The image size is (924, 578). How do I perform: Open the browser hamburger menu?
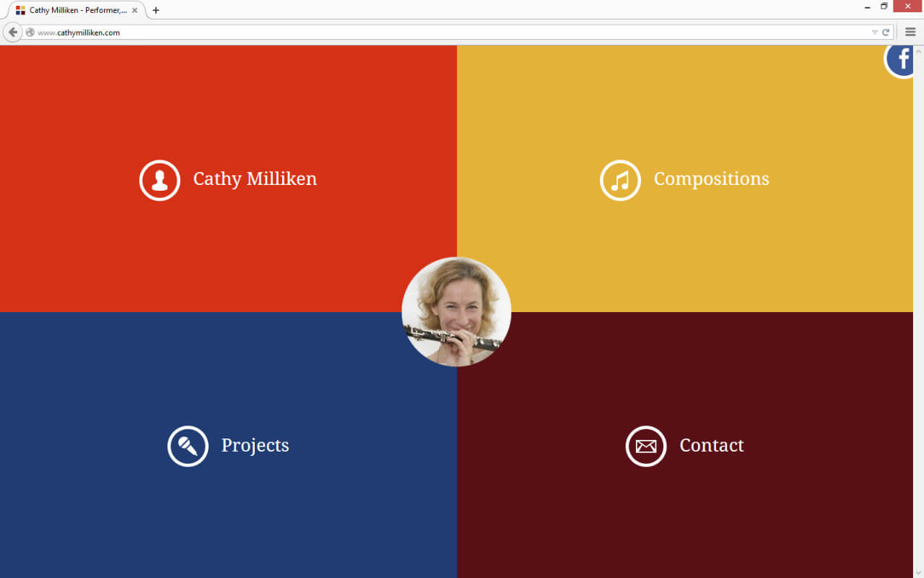click(x=910, y=33)
